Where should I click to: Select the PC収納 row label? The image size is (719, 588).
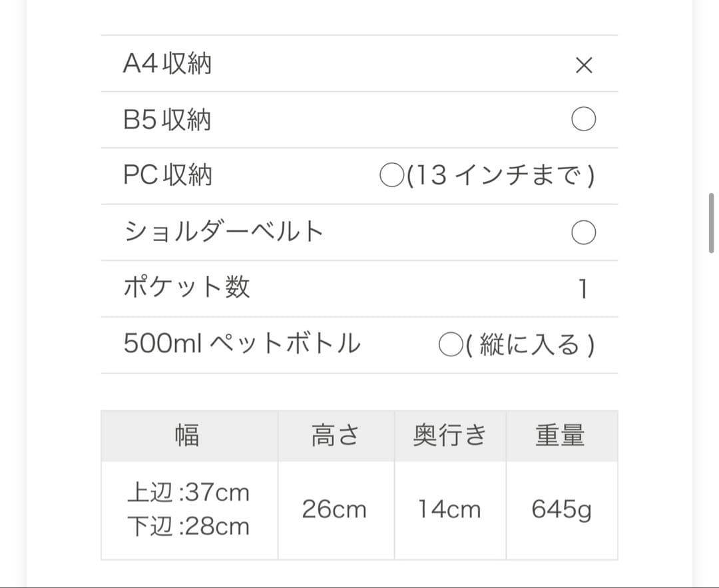(x=168, y=175)
